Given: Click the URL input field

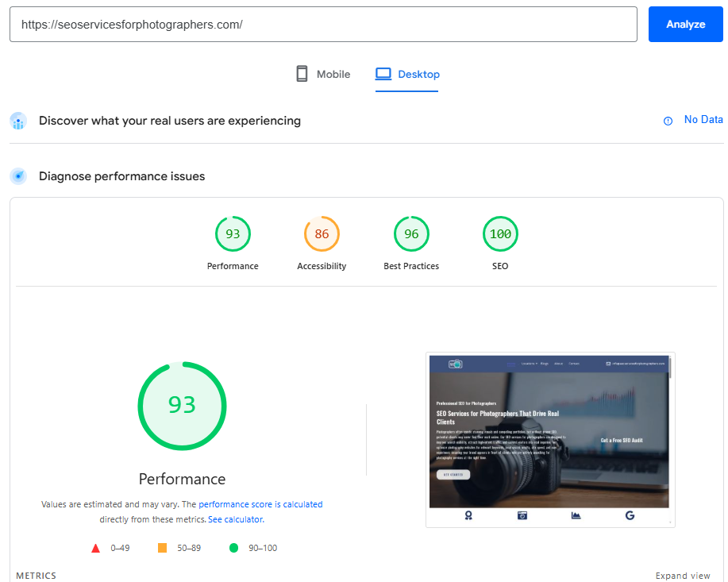Looking at the screenshot, I should tap(323, 25).
